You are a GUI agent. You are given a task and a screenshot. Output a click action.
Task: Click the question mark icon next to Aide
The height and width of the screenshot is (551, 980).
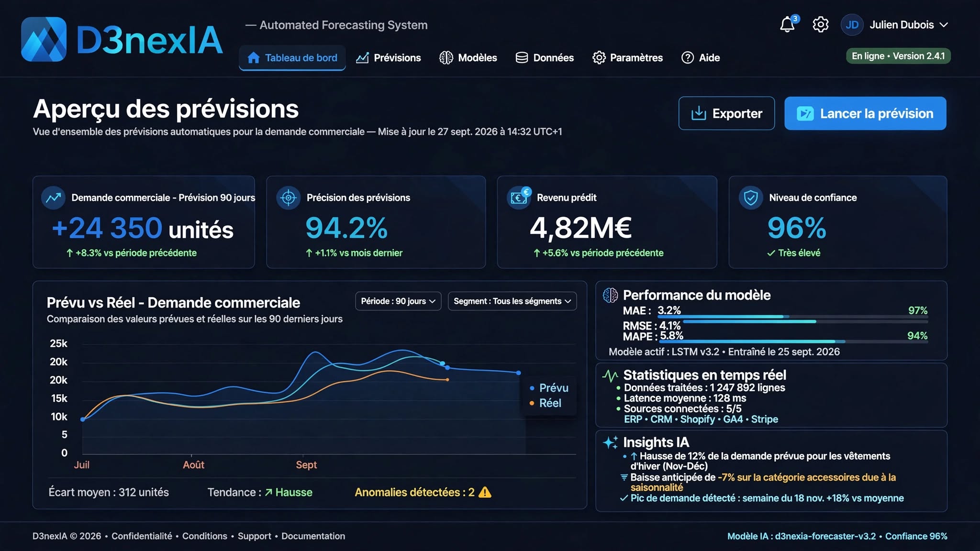[688, 58]
